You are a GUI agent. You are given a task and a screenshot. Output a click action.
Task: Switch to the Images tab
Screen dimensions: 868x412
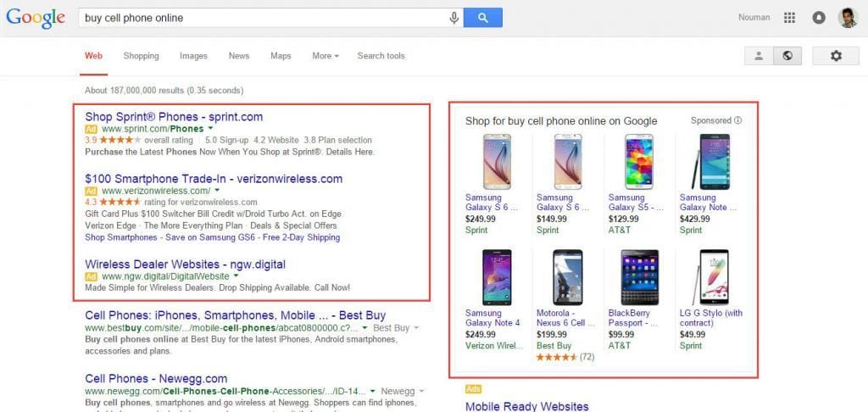click(x=193, y=56)
